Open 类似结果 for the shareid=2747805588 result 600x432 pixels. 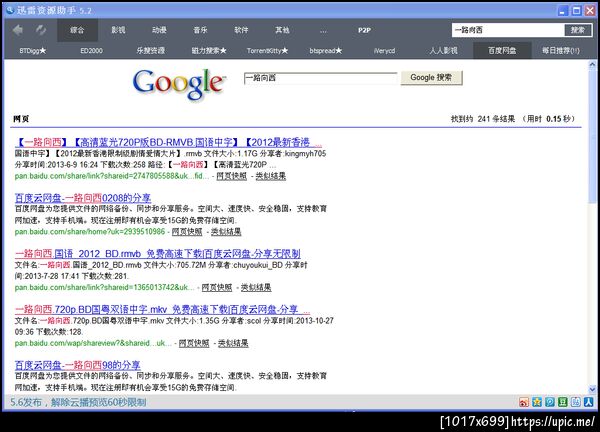click(x=271, y=176)
